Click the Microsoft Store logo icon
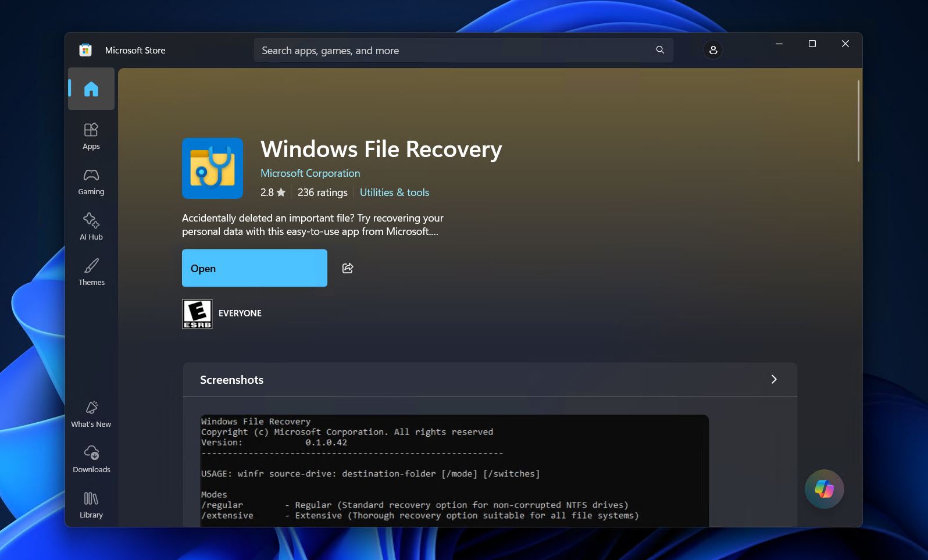Screen dimensions: 928x560 tap(85, 50)
